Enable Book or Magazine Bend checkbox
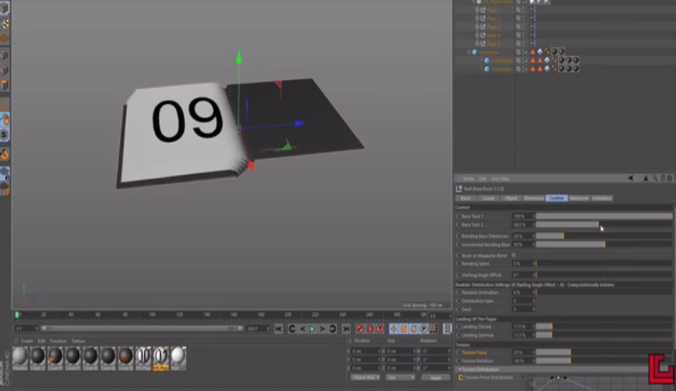Viewport: 676px width, 391px height. click(514, 255)
